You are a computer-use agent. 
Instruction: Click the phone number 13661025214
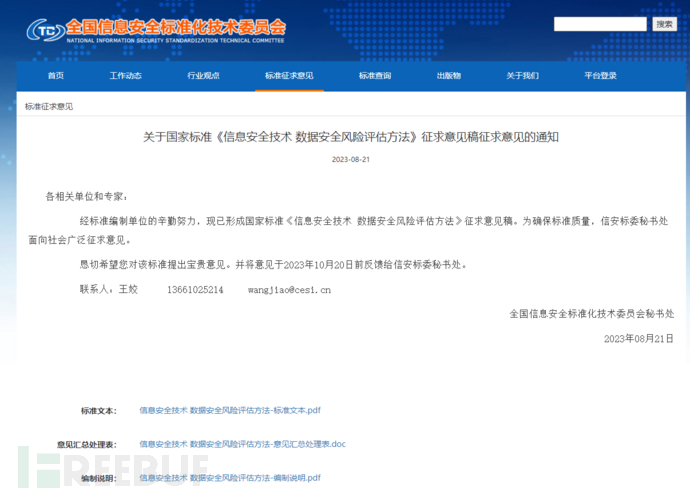tap(195, 290)
